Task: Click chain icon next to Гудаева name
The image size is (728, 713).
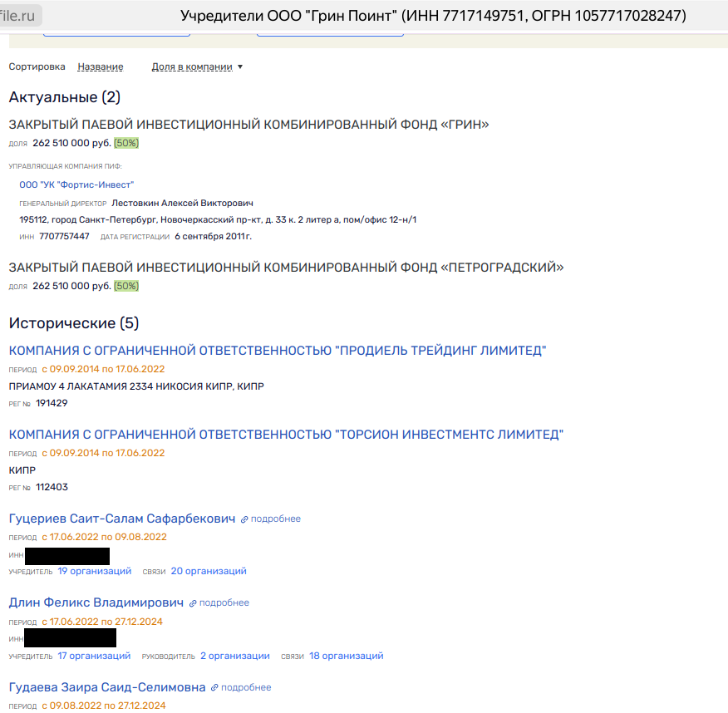Action: pyautogui.click(x=214, y=688)
